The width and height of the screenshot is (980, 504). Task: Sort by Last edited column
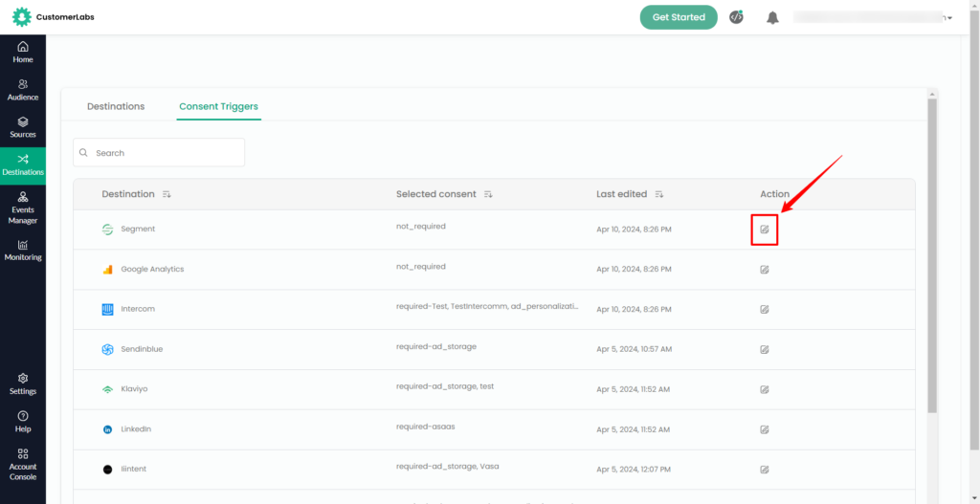tap(658, 194)
